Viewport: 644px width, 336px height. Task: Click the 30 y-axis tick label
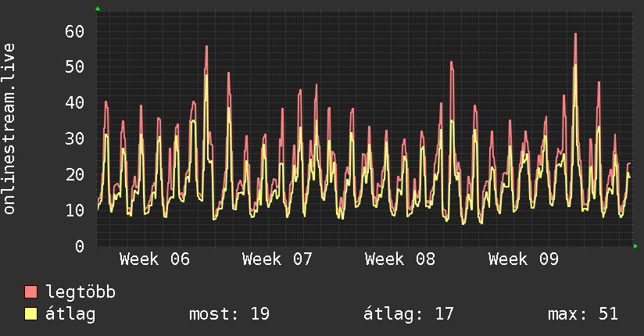74,139
